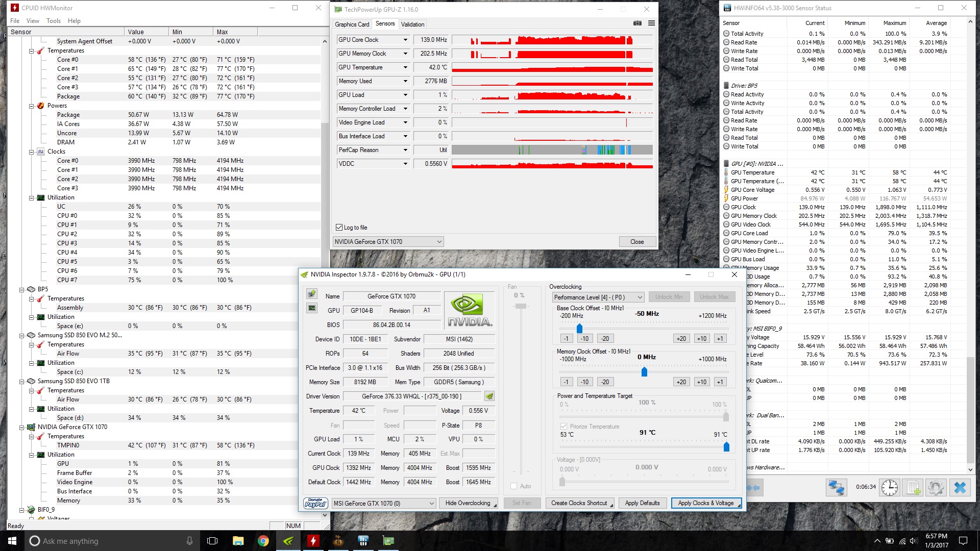
Task: Click the GPU-Z camera screenshot icon
Action: pos(638,23)
